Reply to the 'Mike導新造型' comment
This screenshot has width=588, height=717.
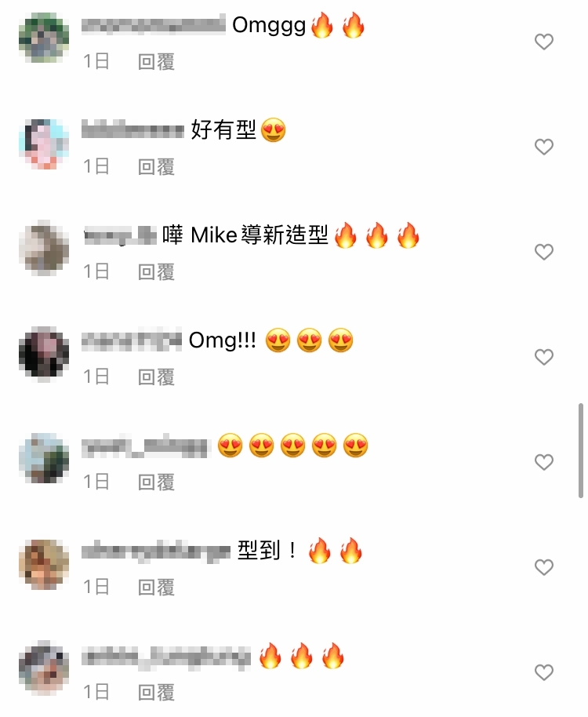coord(156,272)
